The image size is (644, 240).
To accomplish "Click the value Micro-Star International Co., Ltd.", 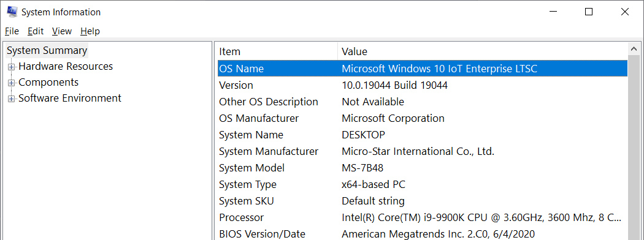I will tap(418, 151).
